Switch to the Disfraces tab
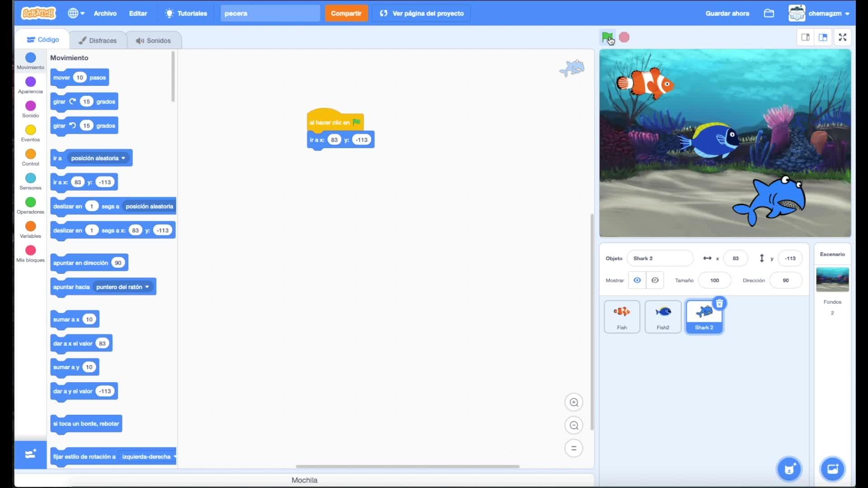Viewport: 868px width, 488px height. point(98,40)
